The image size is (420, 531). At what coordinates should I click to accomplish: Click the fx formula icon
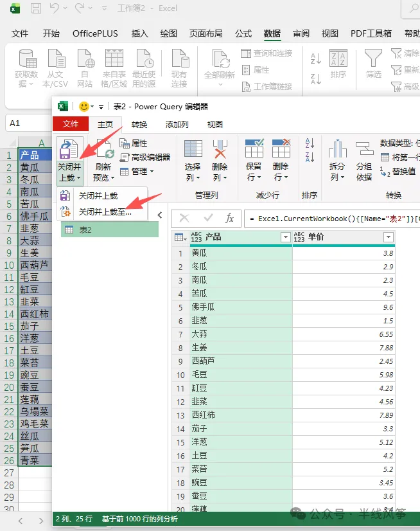pyautogui.click(x=230, y=218)
